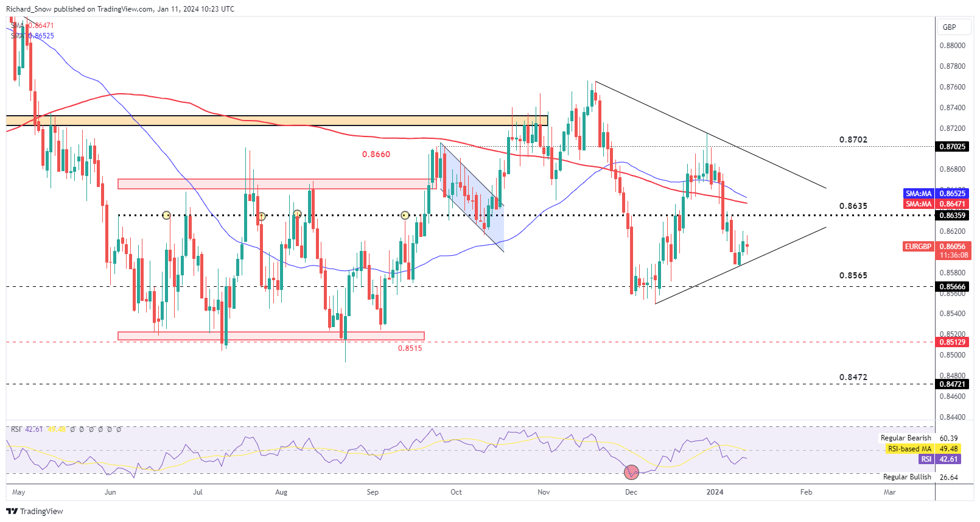Click the SMA 0.86525 legend at top left
The width and height of the screenshot is (980, 522).
pos(33,36)
